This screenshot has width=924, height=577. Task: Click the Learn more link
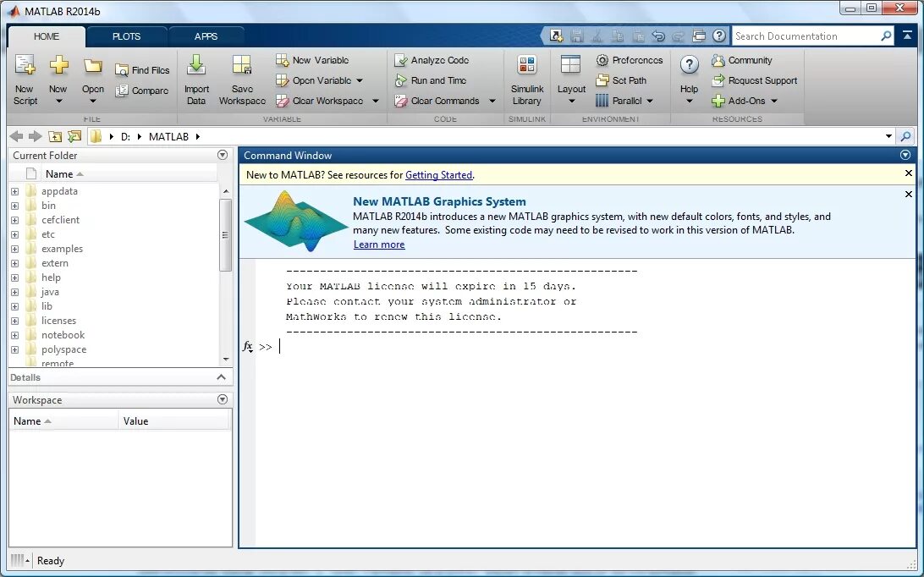pyautogui.click(x=379, y=245)
